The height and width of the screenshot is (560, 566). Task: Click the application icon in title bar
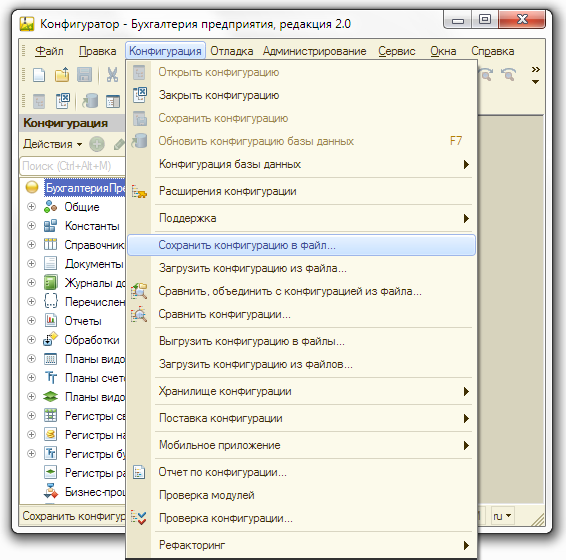(27, 23)
